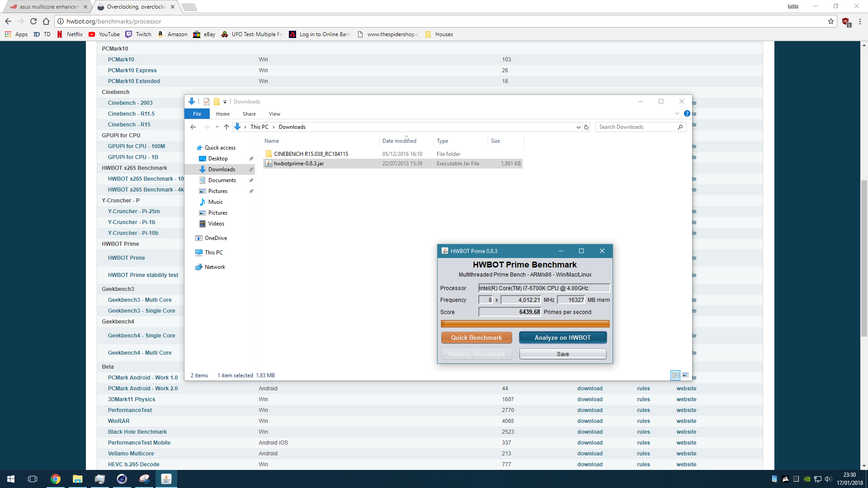Open Cinema 4D Cinebench icon on taskbar

click(122, 479)
